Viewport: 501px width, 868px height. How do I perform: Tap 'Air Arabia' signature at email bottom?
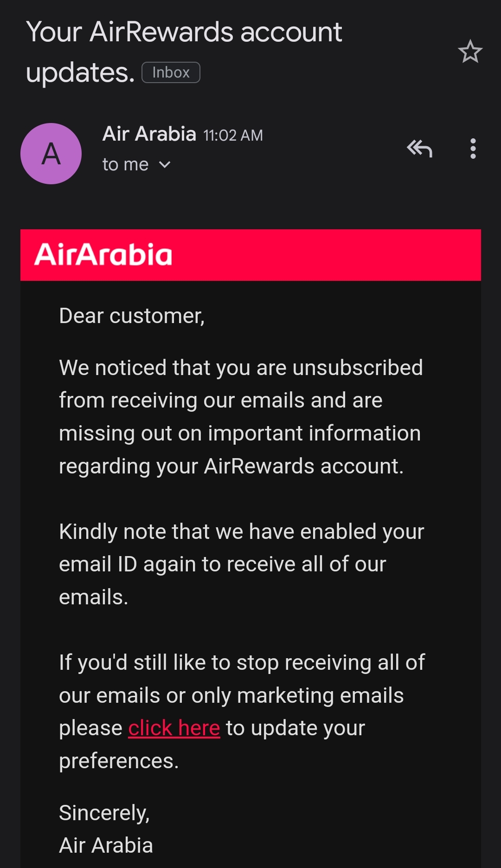(106, 845)
